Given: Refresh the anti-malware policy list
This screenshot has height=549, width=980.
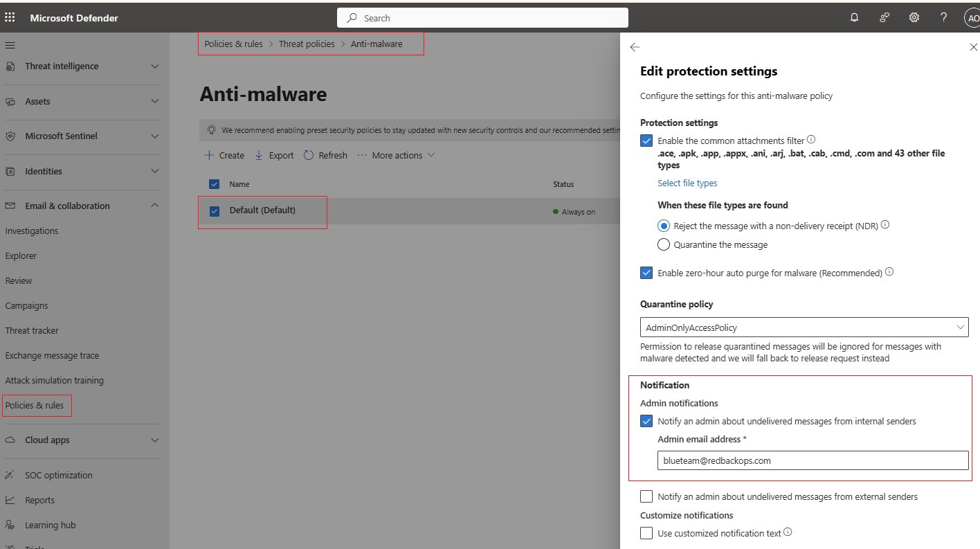Looking at the screenshot, I should click(325, 156).
